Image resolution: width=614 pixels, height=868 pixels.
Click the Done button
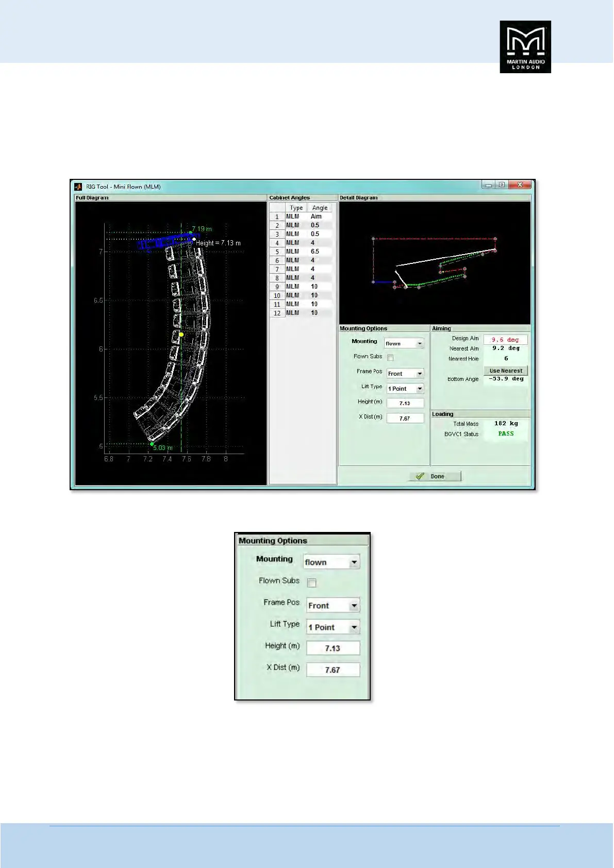[435, 476]
